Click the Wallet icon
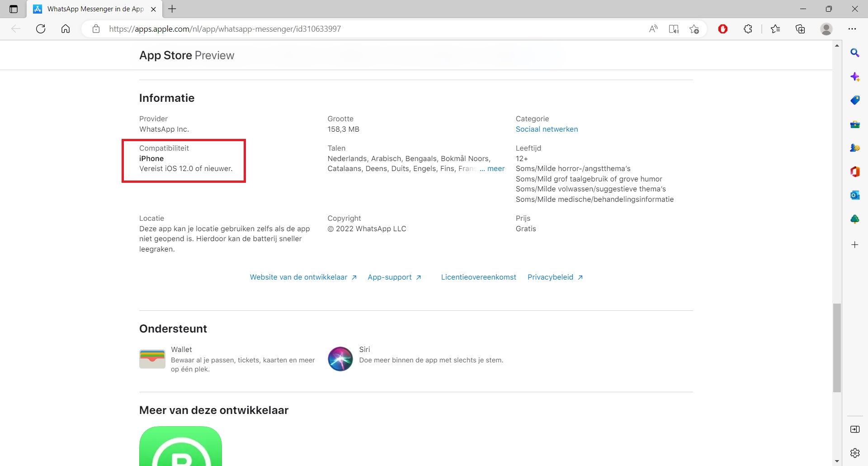This screenshot has height=466, width=868. (x=152, y=359)
